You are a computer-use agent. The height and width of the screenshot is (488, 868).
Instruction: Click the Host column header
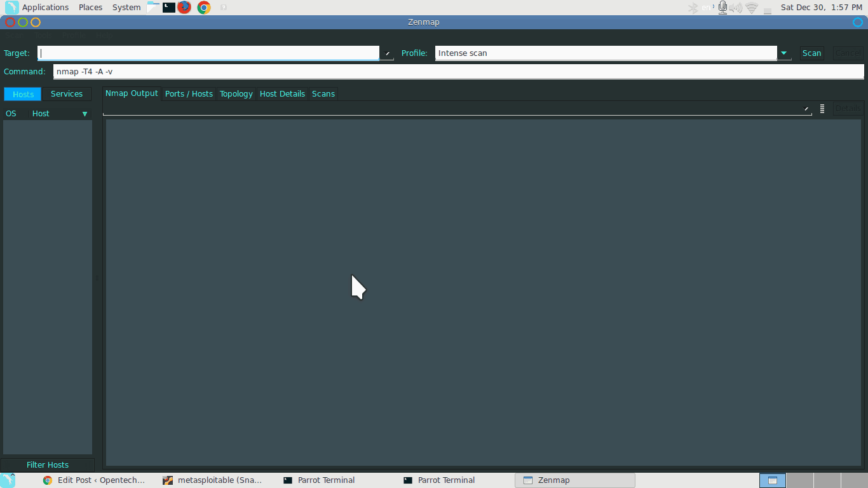click(41, 114)
